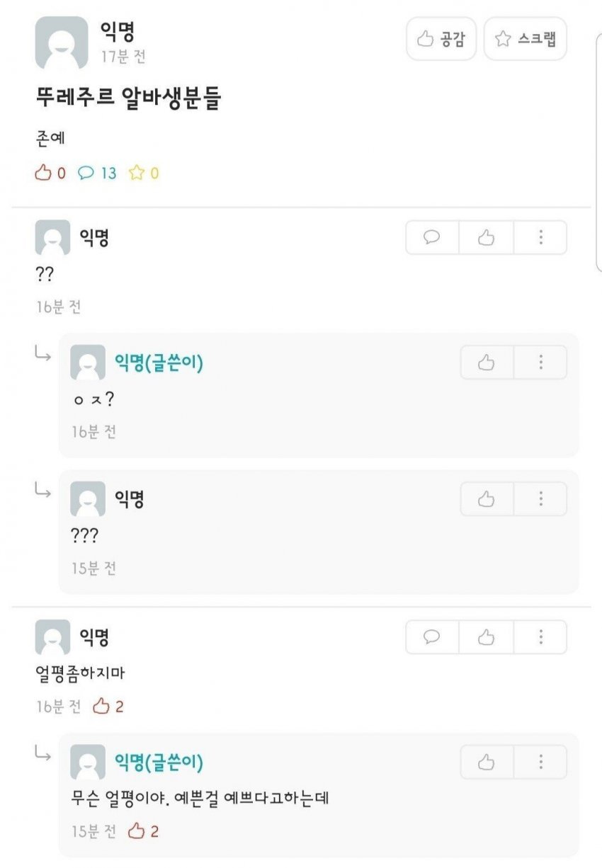Open more options for the 'ㅇㅈ?' reply

540,362
